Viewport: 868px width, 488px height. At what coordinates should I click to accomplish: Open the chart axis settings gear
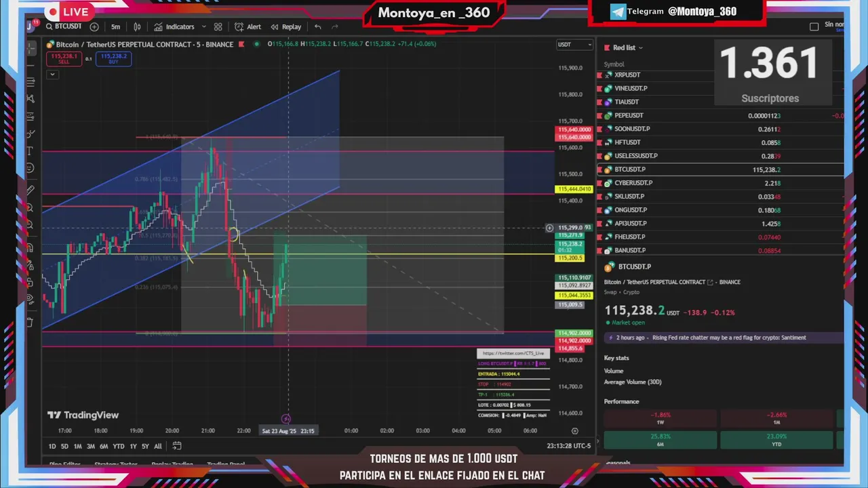575,430
